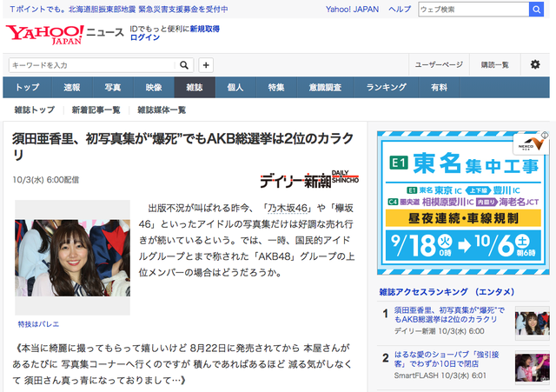Click the 購読一覧 button
The image size is (556, 392).
click(494, 64)
